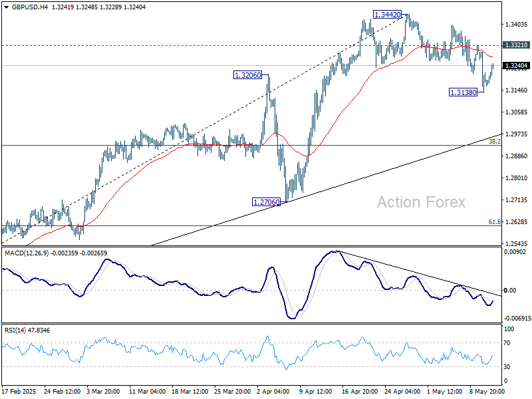This screenshot has height=399, width=532.
Task: Click the 24 Feb 12:00 time label
Action: click(62, 392)
